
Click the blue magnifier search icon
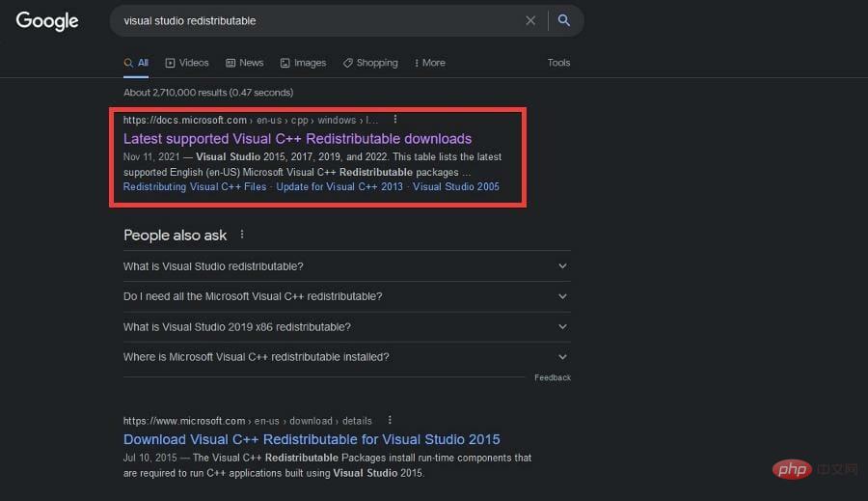564,20
